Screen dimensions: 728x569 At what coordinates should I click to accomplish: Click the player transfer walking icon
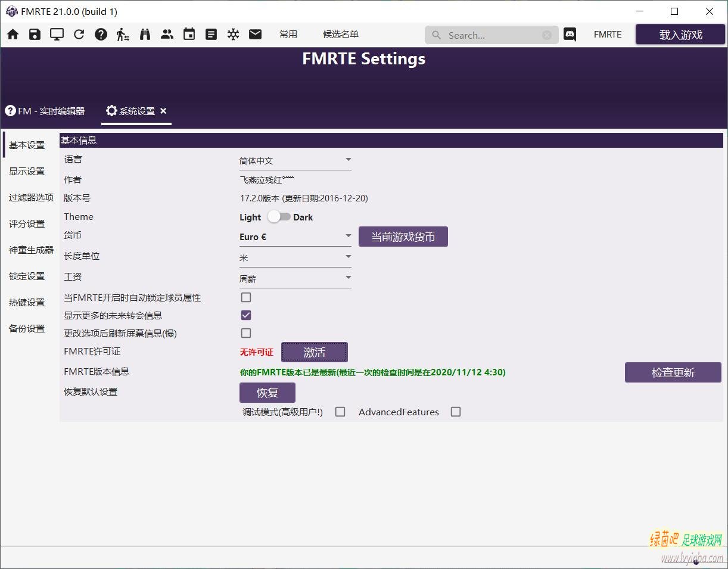[x=123, y=35]
